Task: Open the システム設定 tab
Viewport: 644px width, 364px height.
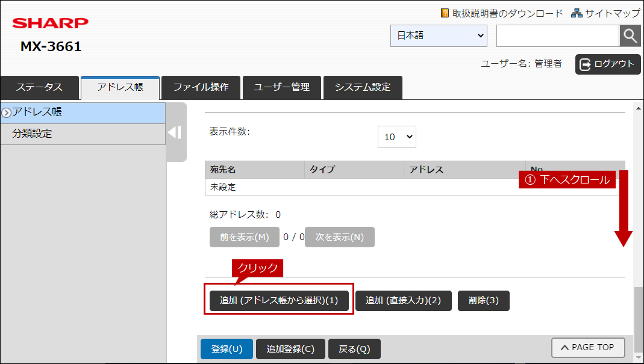Action: point(363,87)
